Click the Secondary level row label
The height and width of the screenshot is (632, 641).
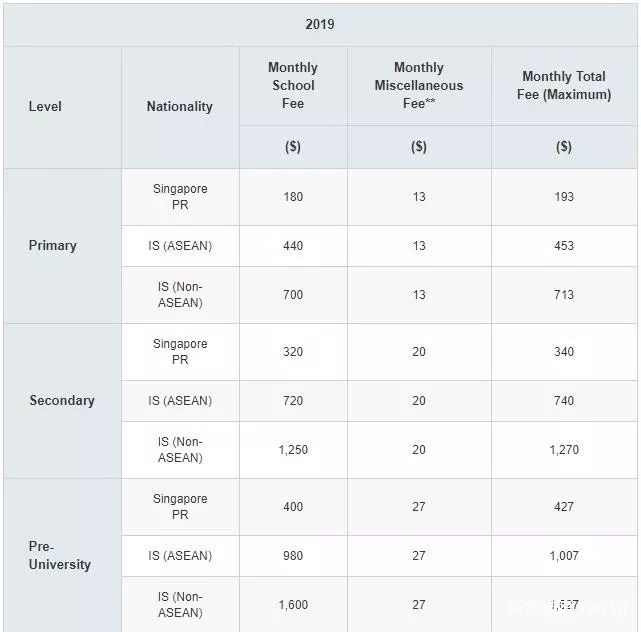[x=62, y=400]
